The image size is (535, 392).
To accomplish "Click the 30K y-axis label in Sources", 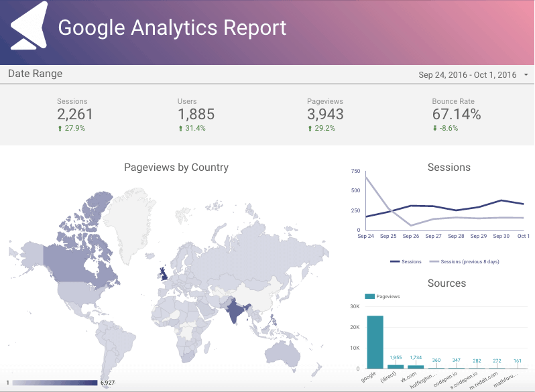I will [355, 306].
